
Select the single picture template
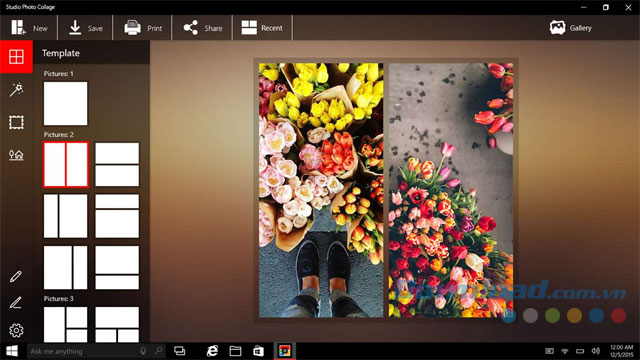click(65, 104)
